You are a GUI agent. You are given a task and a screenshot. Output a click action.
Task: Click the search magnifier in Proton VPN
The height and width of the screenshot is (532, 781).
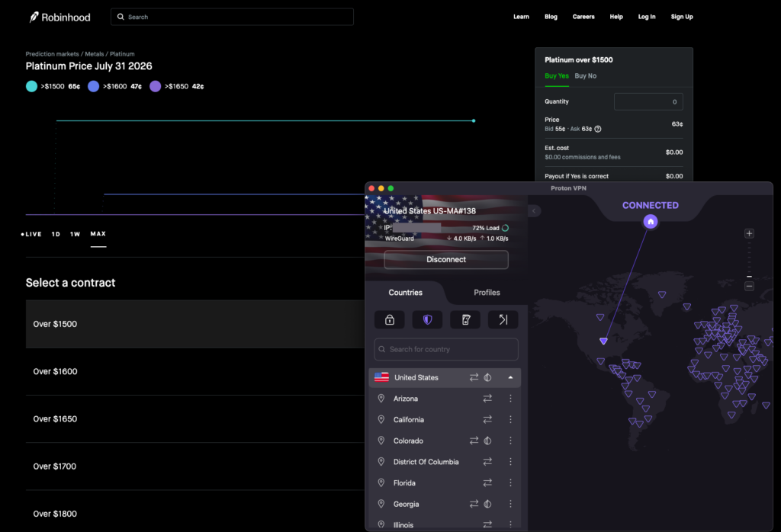tap(382, 349)
